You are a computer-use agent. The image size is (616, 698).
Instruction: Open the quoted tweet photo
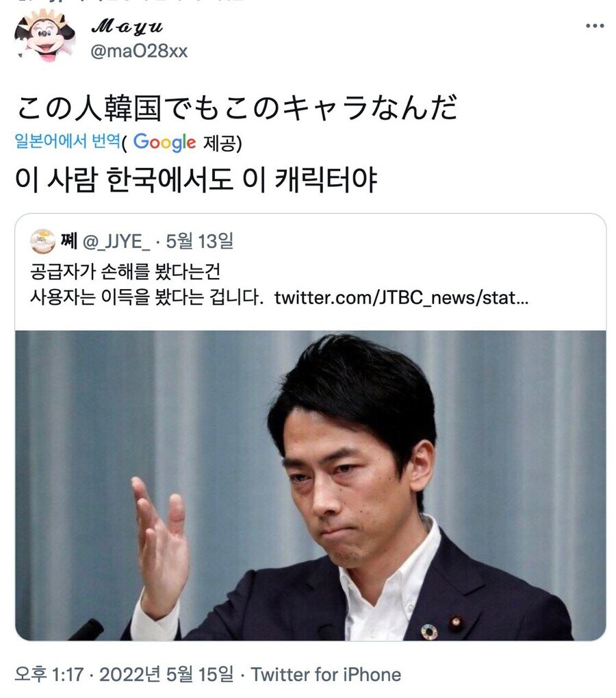click(x=311, y=485)
